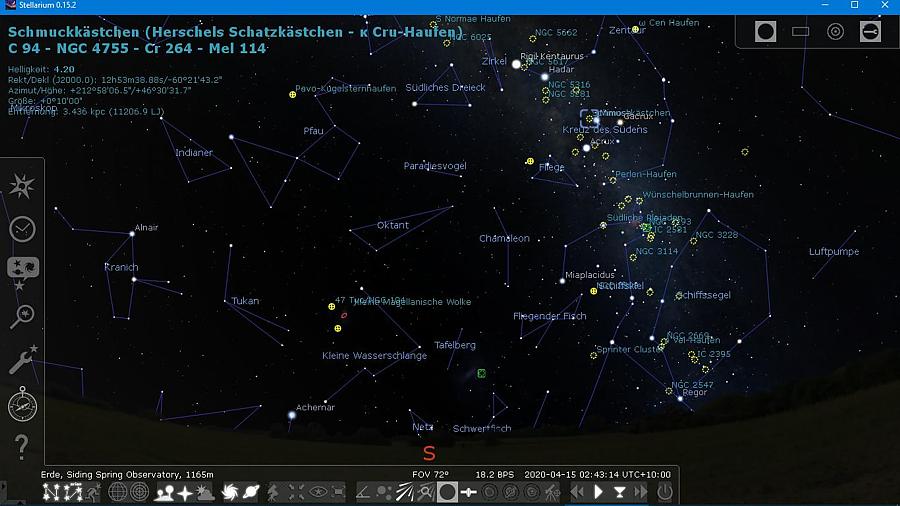This screenshot has height=506, width=900.
Task: Open the Help window question mark
Action: point(22,445)
